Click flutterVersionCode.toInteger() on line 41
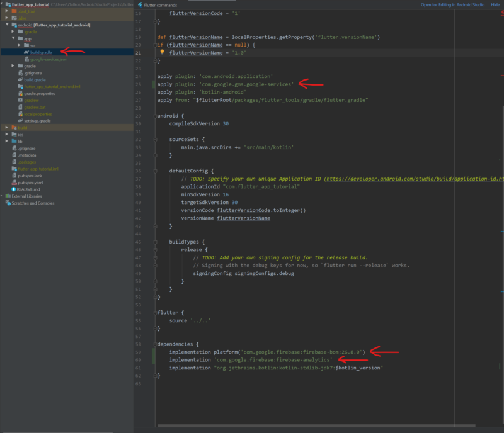Screen dimensions: 504x433 pyautogui.click(x=261, y=210)
